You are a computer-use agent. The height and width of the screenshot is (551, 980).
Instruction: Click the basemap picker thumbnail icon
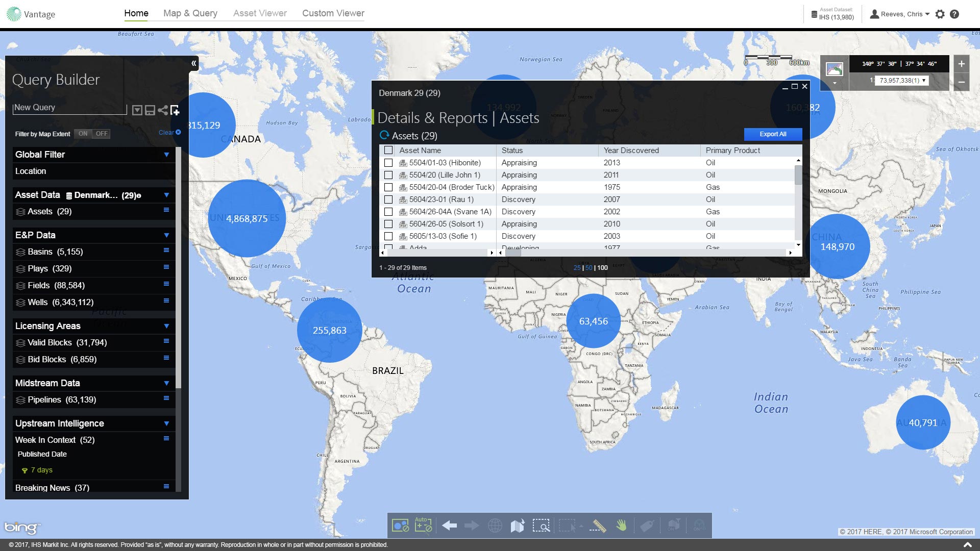(x=835, y=68)
